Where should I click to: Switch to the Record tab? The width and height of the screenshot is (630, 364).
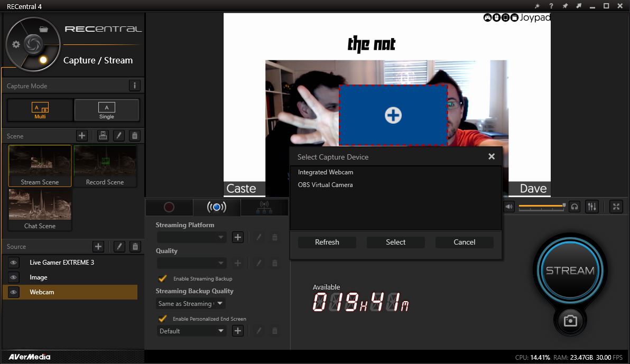point(169,207)
